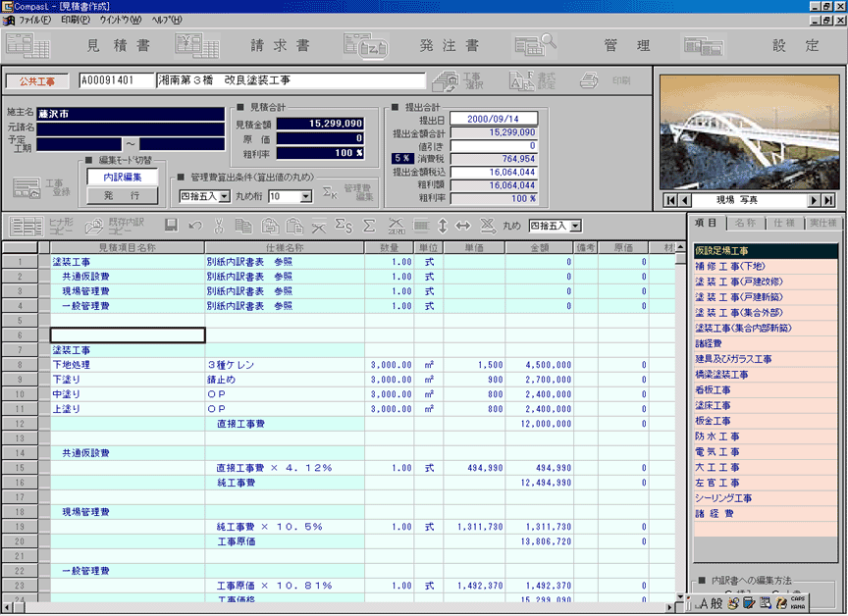The width and height of the screenshot is (848, 616).
Task: Click the 印刷 printer icon
Action: point(589,80)
